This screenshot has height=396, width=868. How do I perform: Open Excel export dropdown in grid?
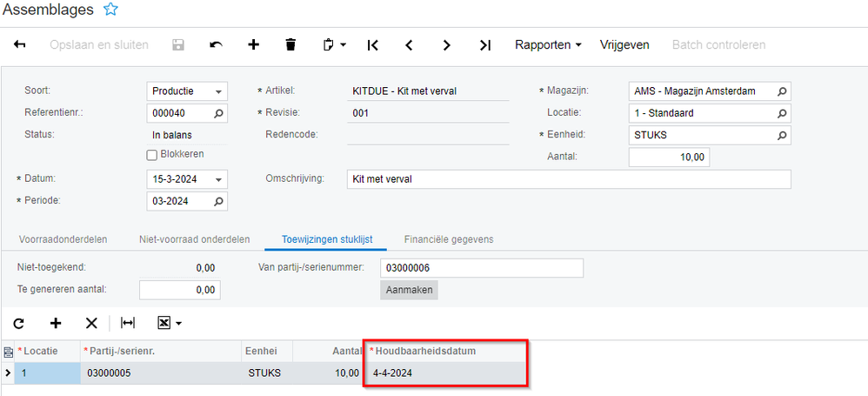coord(169,323)
